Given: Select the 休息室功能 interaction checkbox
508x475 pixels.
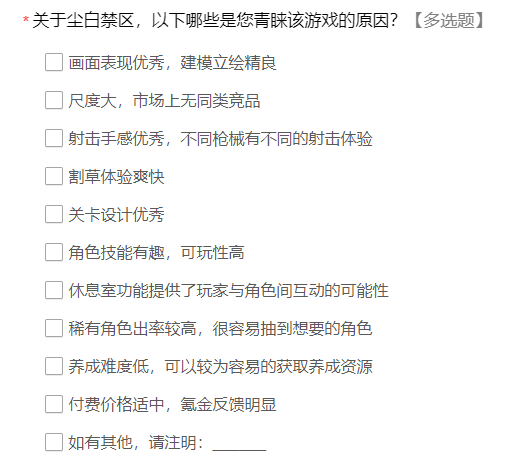Looking at the screenshot, I should pyautogui.click(x=54, y=290).
